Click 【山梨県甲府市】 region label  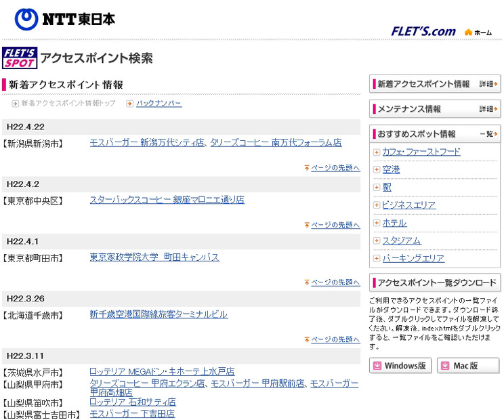[33, 384]
